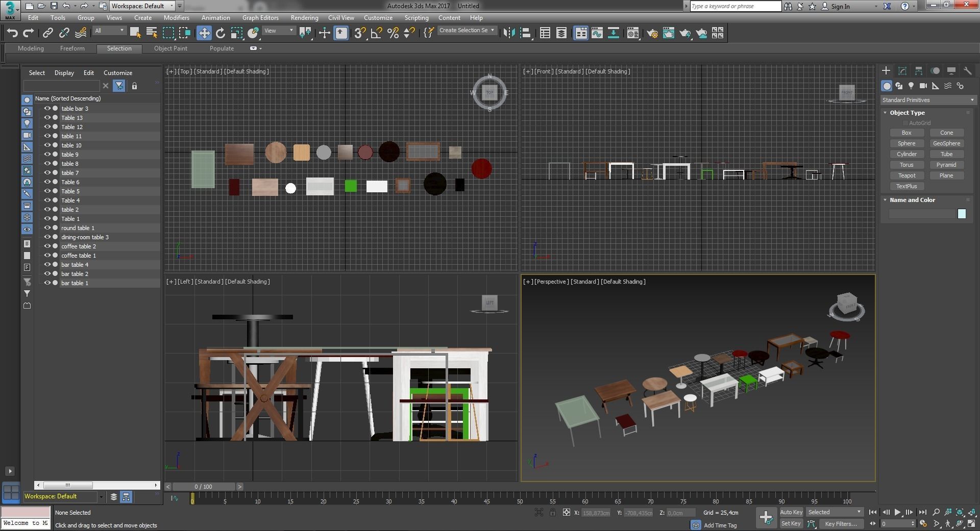Viewport: 980px width, 531px height.
Task: Hide the 'table bar 3' object eye icon
Action: [47, 108]
